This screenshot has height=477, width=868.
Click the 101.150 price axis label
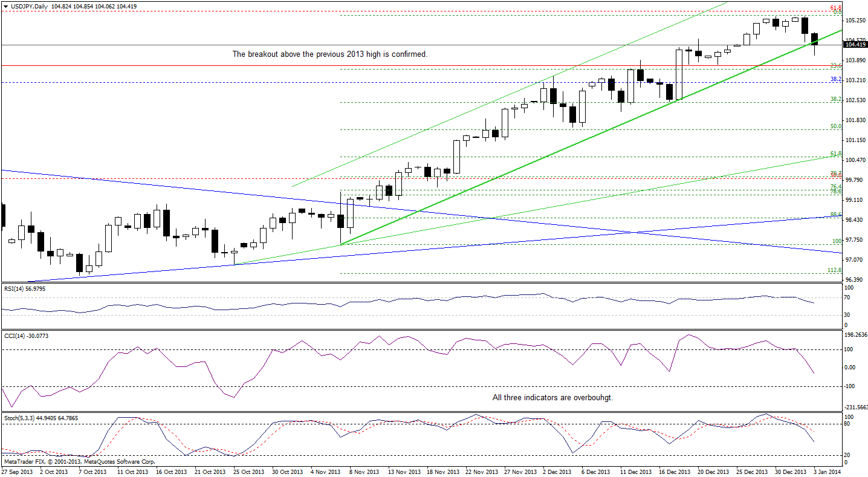click(x=855, y=140)
